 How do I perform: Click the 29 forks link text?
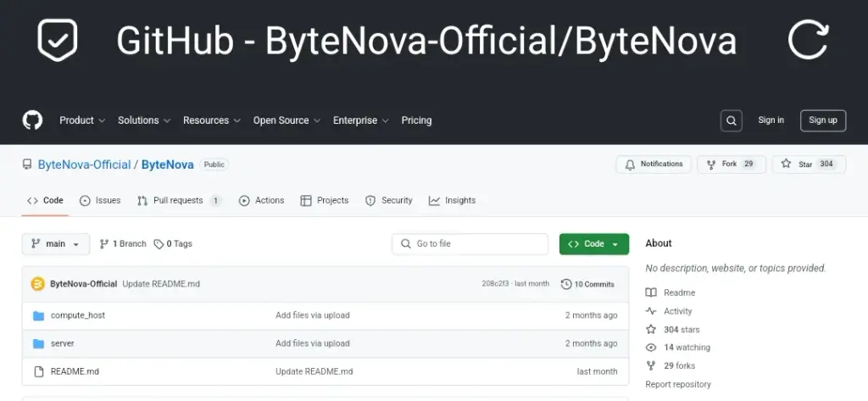(680, 365)
